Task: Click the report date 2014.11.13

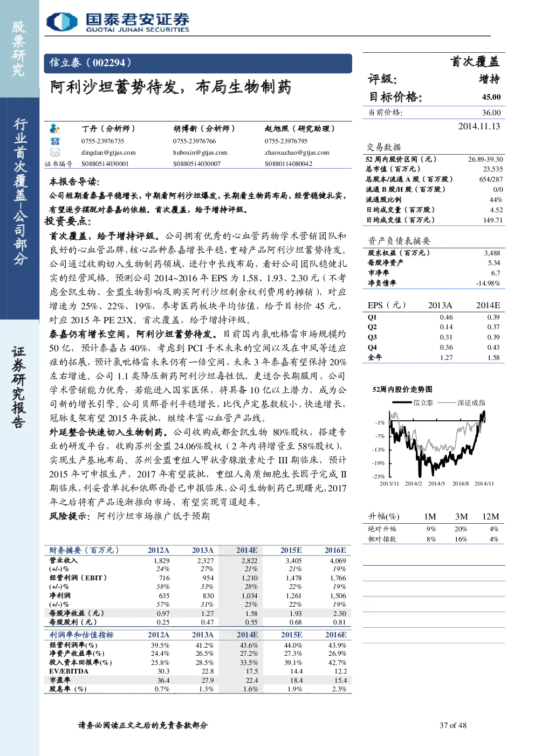Action: pos(479,126)
